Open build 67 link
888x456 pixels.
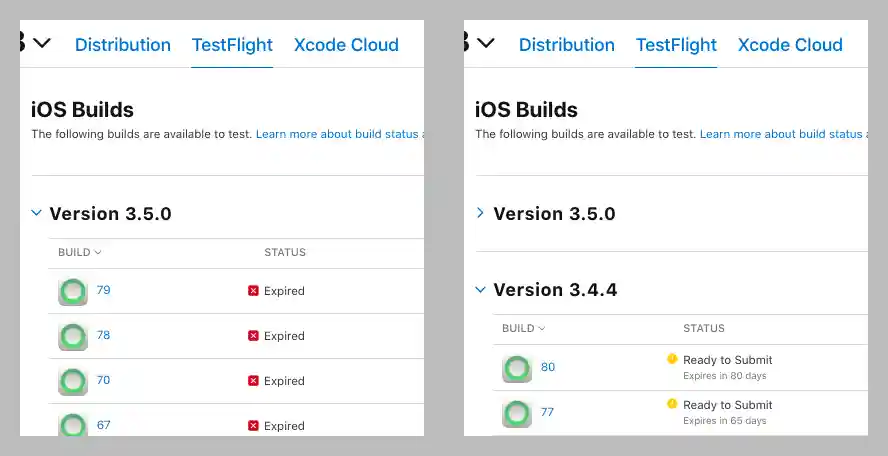coord(103,425)
